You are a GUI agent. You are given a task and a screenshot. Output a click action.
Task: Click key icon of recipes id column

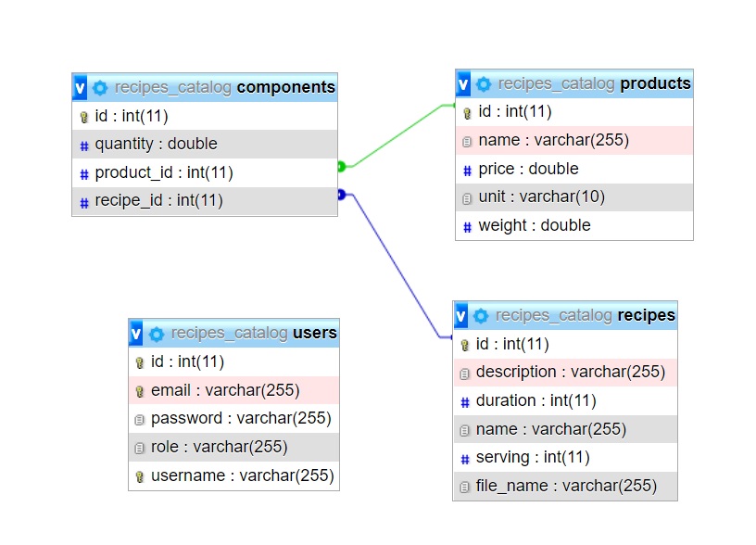(x=464, y=345)
